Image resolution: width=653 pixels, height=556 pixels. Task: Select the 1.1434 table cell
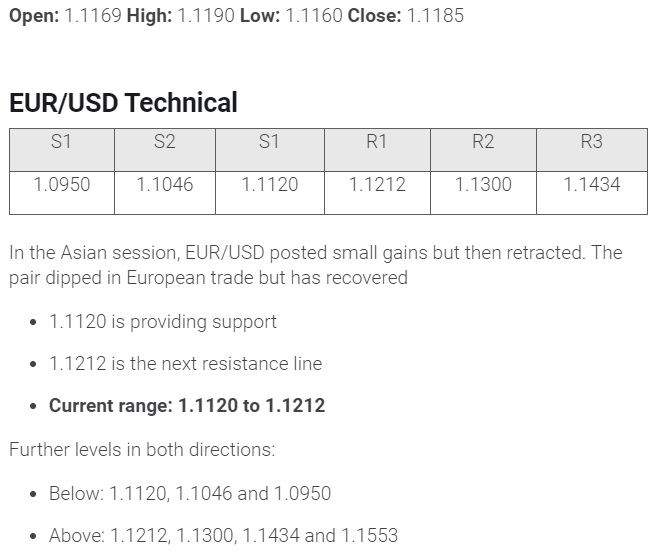[x=591, y=185]
